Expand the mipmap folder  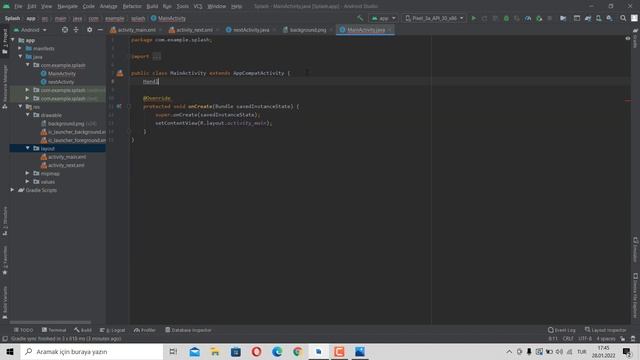(x=28, y=173)
